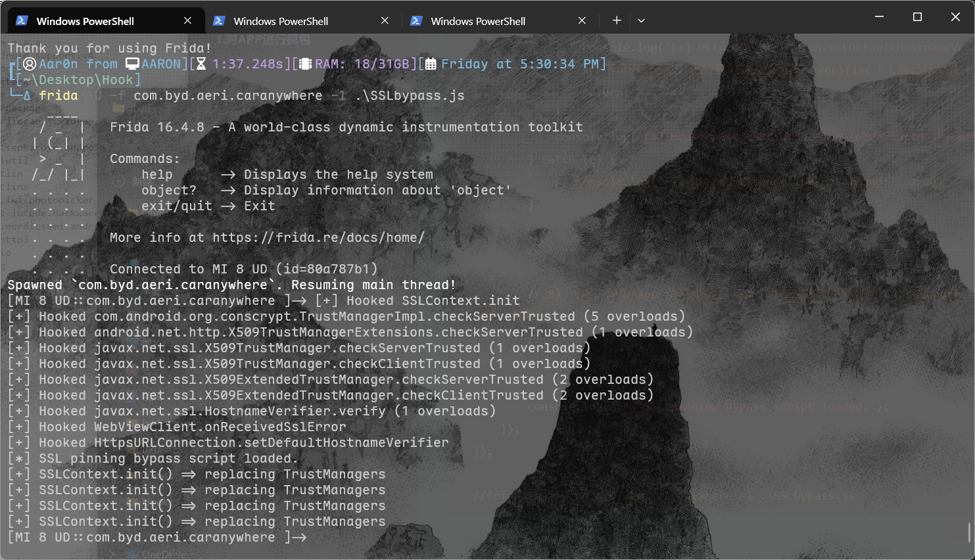Viewport: 975px width, 560px height.
Task: Click the 1:37.248s duration text
Action: (x=248, y=64)
